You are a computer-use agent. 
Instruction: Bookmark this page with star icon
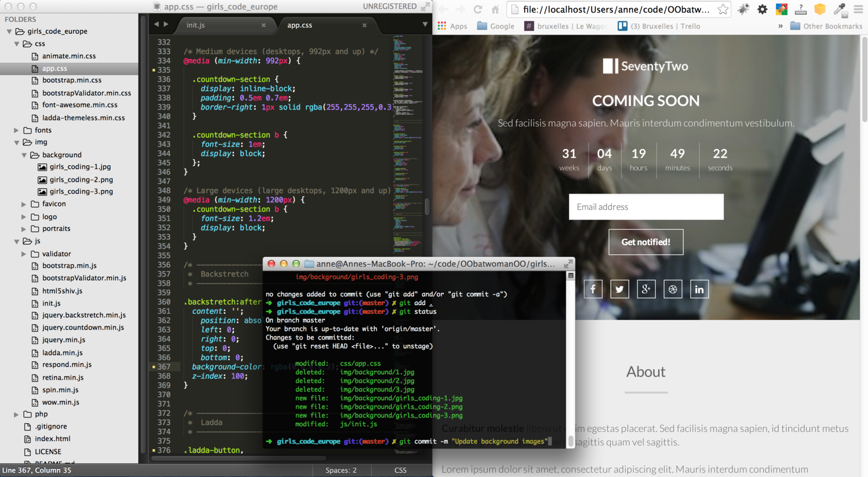[723, 9]
